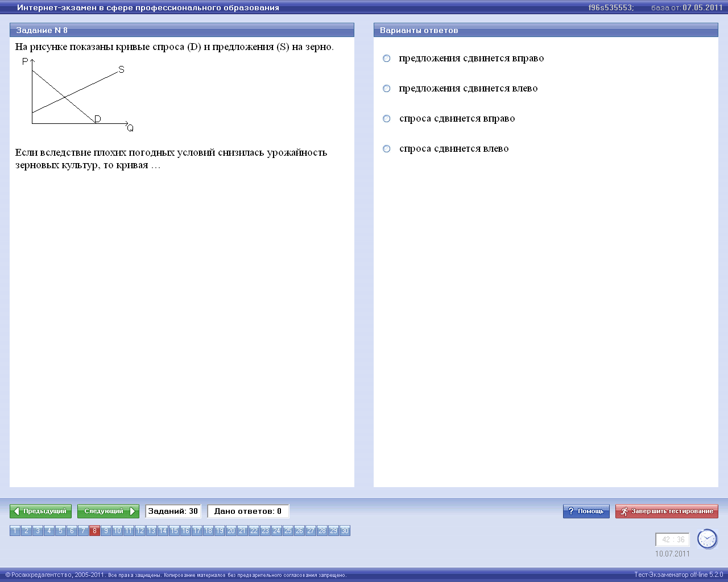Click the question text starting 'Если вследствие плохих'
728x582 pixels.
click(171, 159)
